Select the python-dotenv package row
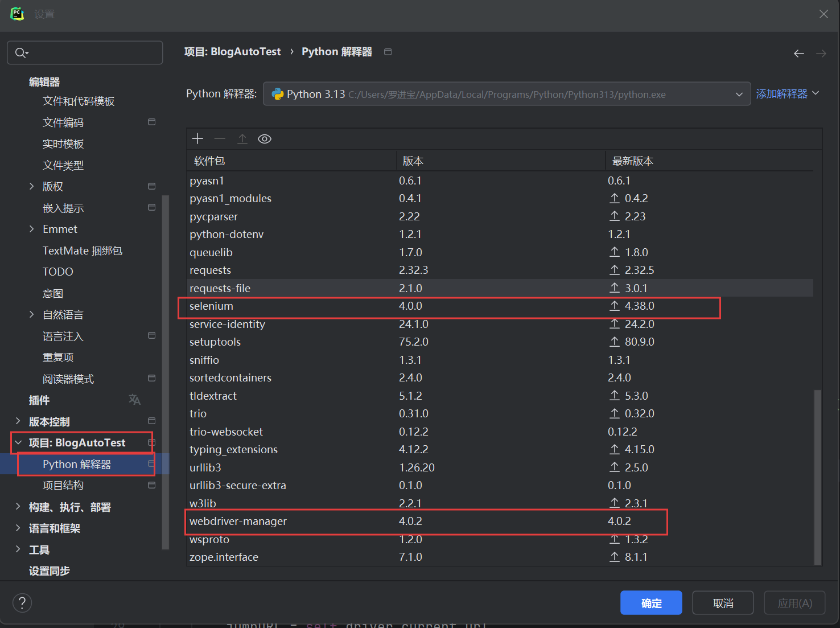 pos(500,234)
